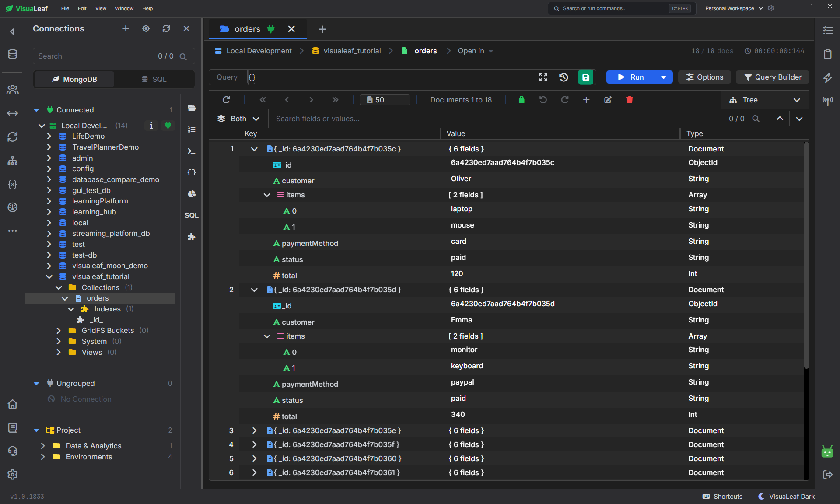840x504 pixels.
Task: Open the Both search scope dropdown
Action: click(x=238, y=119)
